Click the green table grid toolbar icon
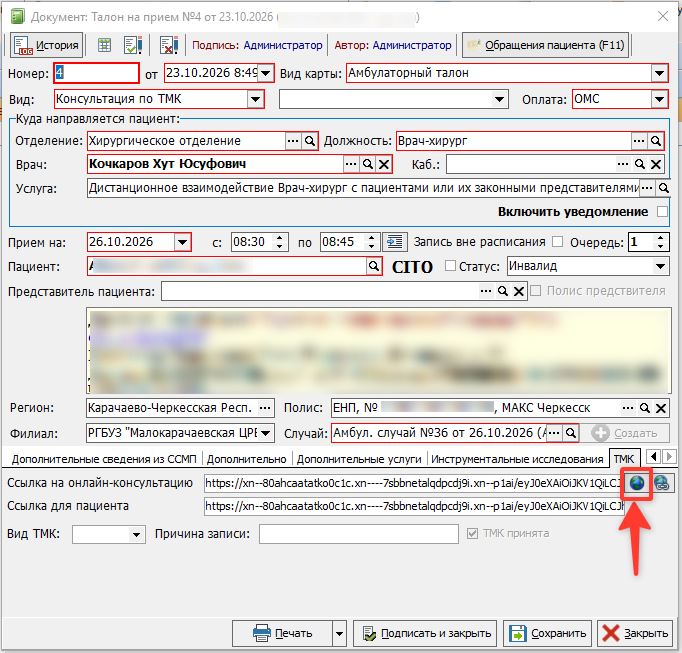 click(x=104, y=45)
